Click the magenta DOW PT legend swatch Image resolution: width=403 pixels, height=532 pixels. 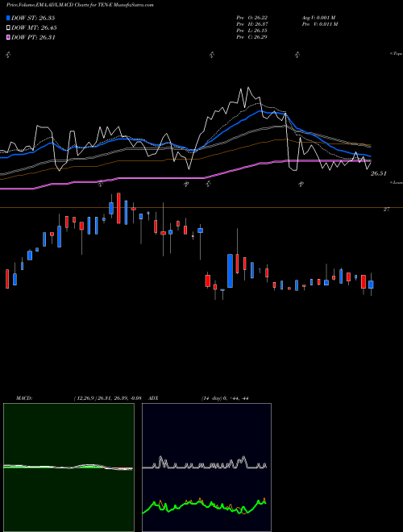coord(8,37)
